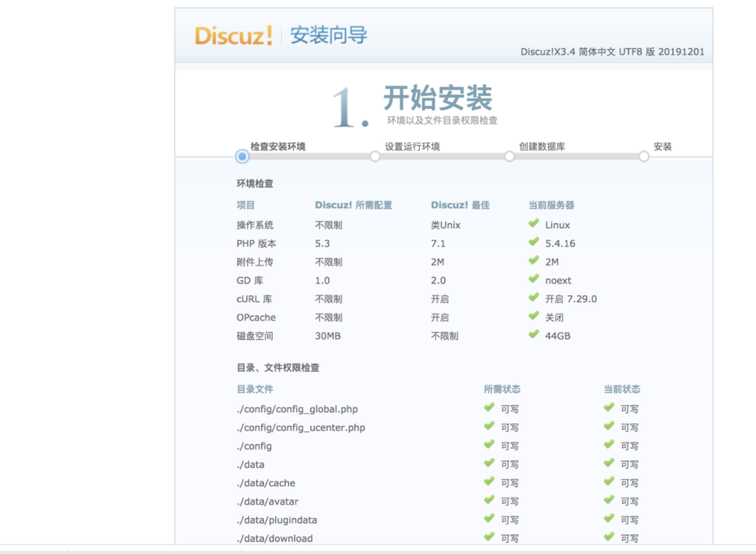
Task: Click the 检查安装环境 step marker
Action: 242,157
